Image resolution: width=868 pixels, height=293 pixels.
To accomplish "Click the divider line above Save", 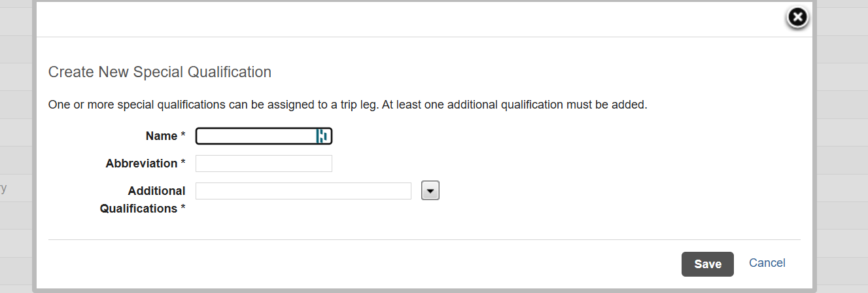I will 425,239.
